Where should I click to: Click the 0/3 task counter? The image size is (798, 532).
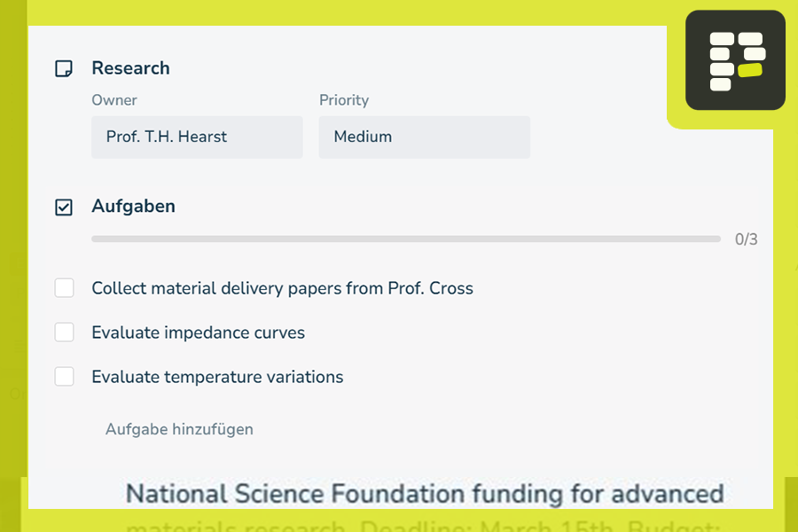[x=746, y=239]
